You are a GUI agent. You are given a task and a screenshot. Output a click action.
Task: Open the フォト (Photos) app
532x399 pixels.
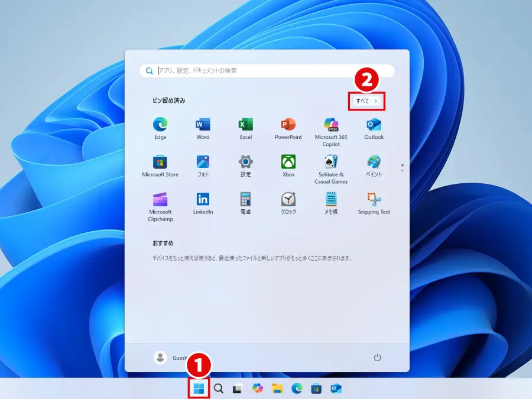(x=203, y=166)
